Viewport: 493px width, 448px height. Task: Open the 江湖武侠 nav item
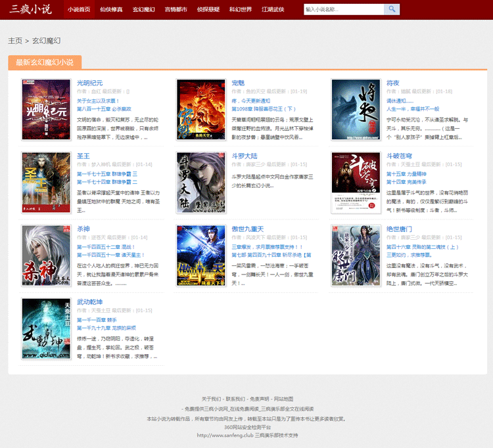pos(273,9)
